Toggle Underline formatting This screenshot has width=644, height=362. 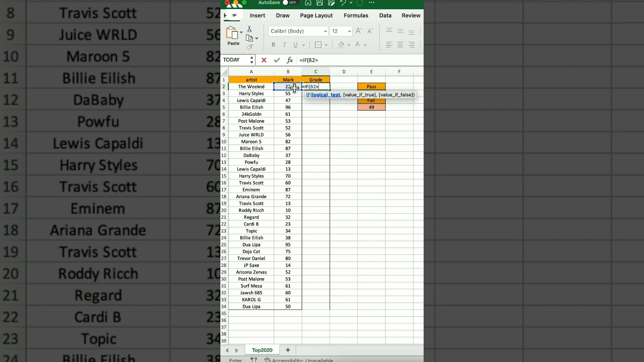click(296, 45)
